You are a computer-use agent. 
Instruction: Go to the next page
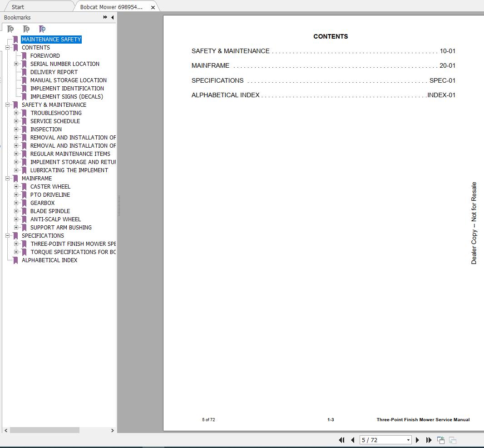click(x=417, y=440)
